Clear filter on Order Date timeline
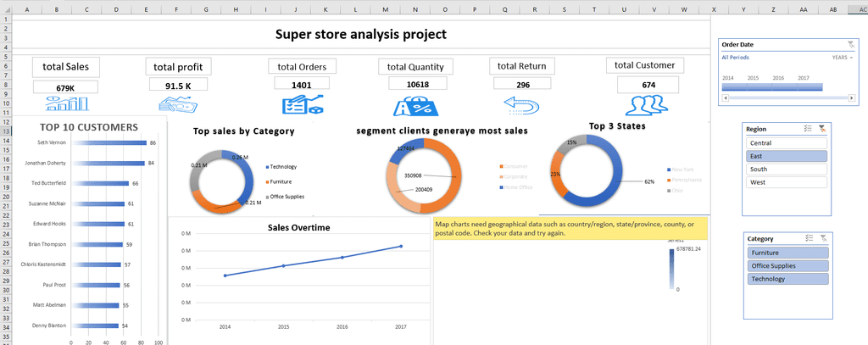868x345 pixels. (x=851, y=45)
